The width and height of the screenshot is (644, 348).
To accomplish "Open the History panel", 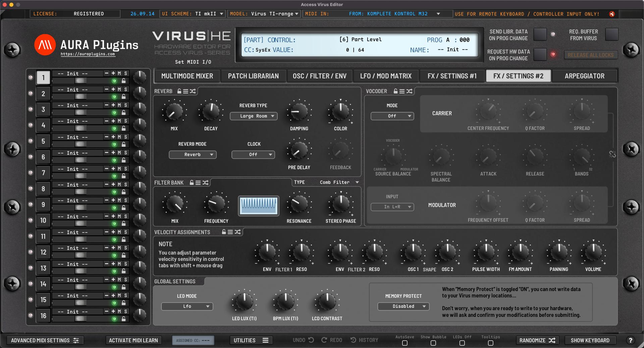I will coord(364,340).
